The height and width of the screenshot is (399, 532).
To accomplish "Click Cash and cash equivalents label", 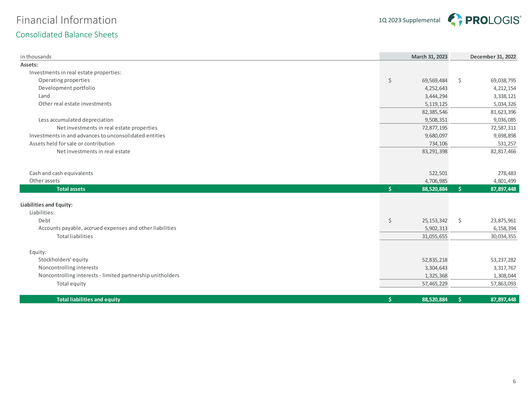I will [x=61, y=173].
